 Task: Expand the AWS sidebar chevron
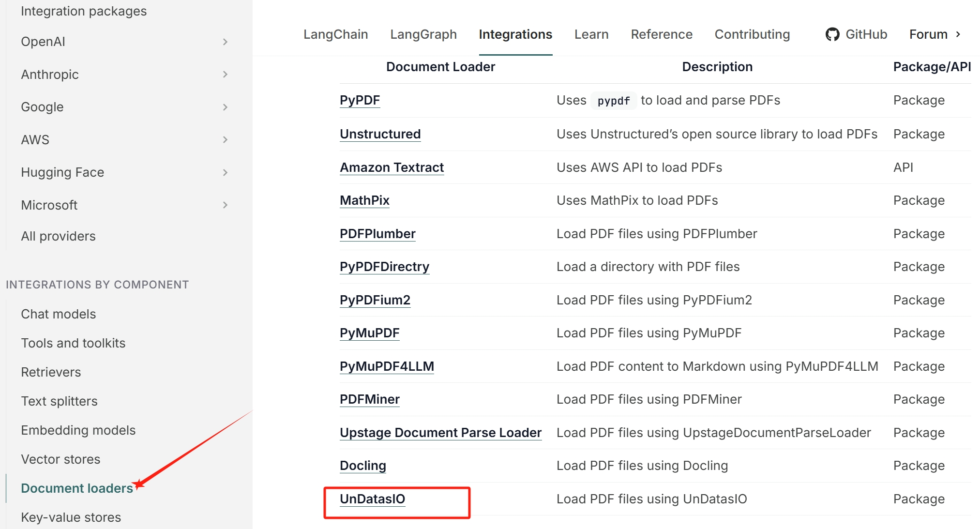(225, 139)
